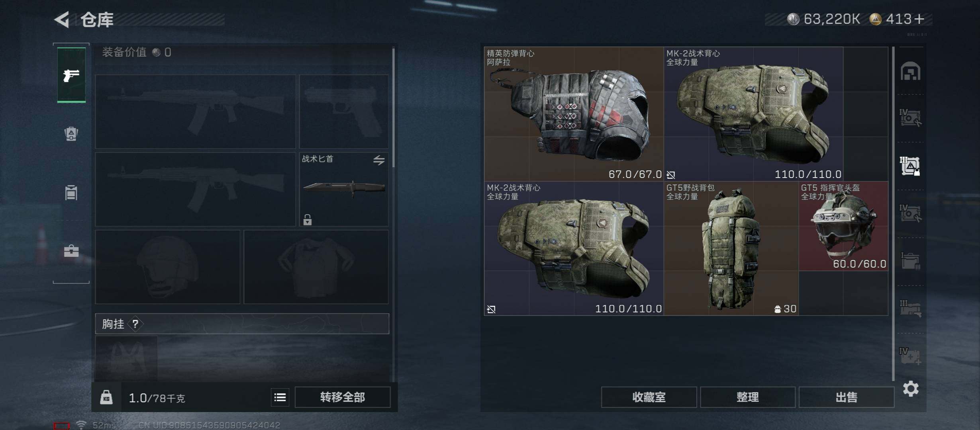Open the briefcase safe box tab

(x=71, y=251)
